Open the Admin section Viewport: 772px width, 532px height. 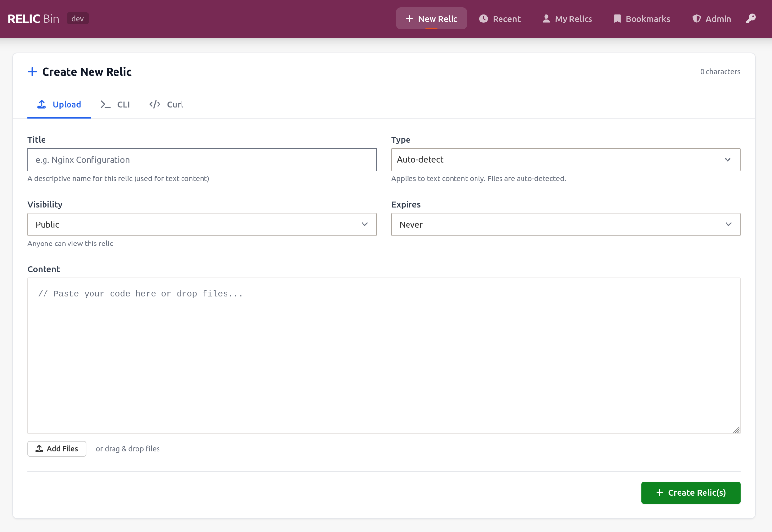(x=712, y=19)
